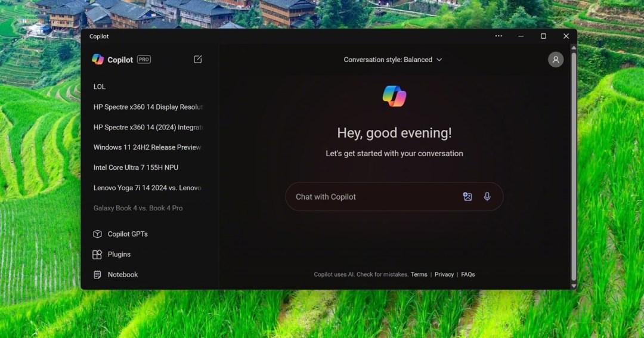Screen dimensions: 644x338
Task: Start a new chat with compose icon
Action: point(197,60)
